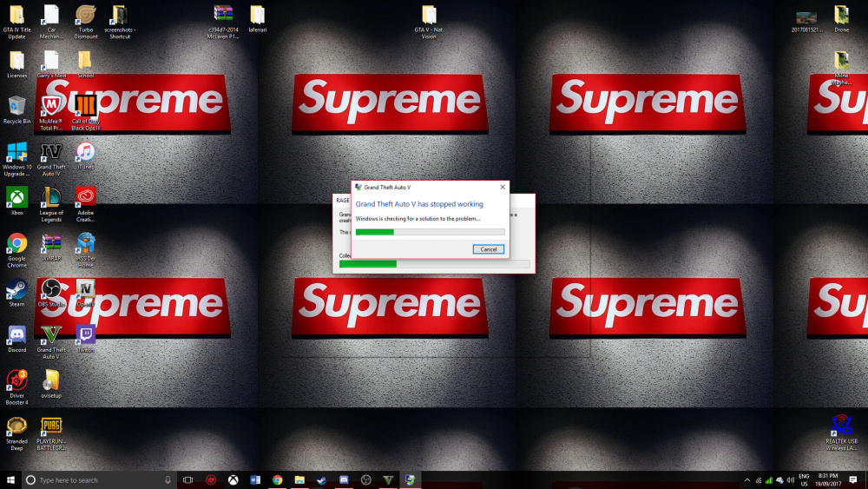Screen dimensions: 868x489
Task: Open File Explorer from the taskbar
Action: [299, 480]
